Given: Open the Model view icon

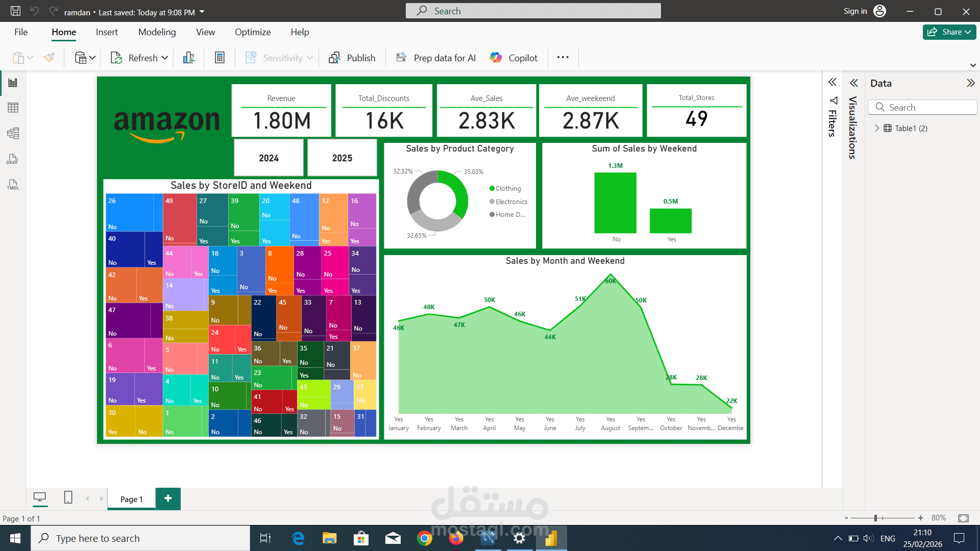Looking at the screenshot, I should pos(13,134).
